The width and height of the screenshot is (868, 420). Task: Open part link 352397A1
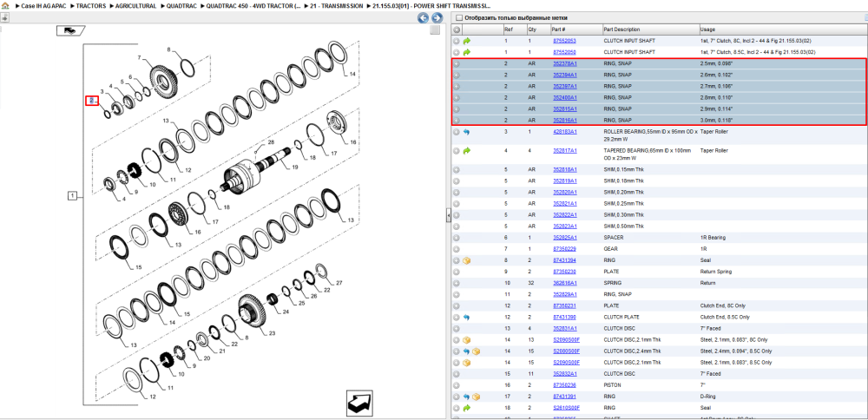coord(565,86)
